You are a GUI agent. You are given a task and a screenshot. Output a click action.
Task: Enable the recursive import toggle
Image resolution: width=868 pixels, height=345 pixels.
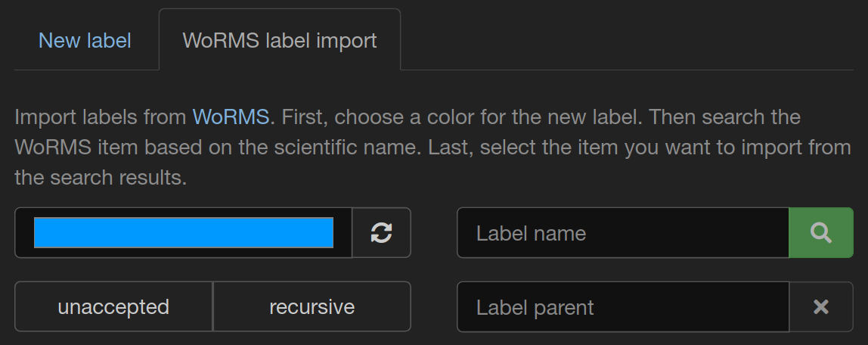click(312, 307)
